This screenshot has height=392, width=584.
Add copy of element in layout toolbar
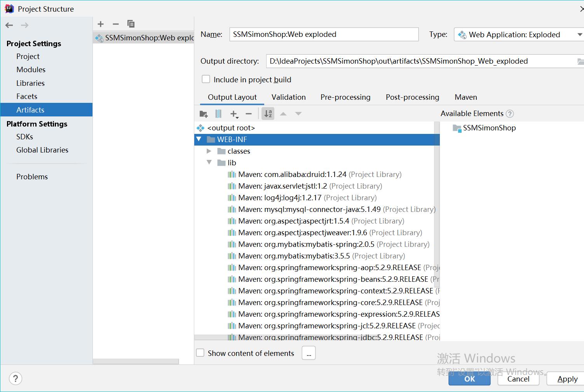(x=234, y=114)
